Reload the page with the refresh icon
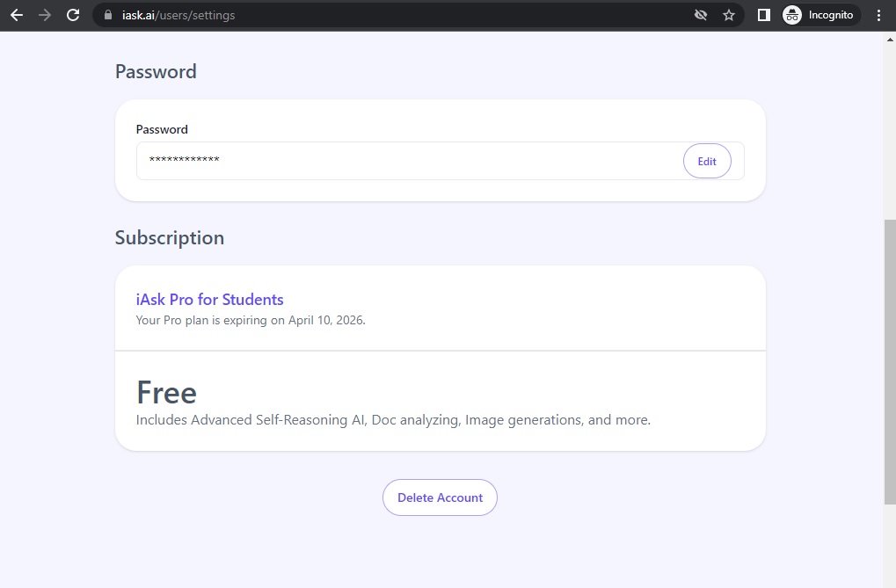Image resolution: width=896 pixels, height=588 pixels. coord(73,16)
